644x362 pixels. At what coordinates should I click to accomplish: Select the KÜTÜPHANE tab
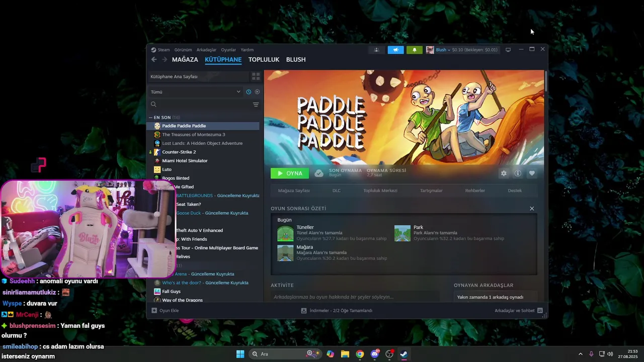pyautogui.click(x=223, y=59)
